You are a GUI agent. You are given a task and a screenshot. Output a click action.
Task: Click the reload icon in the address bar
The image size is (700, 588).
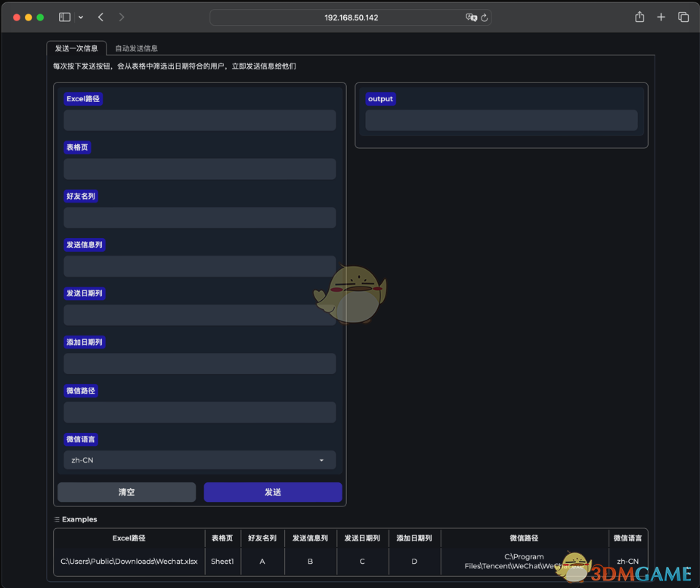[x=486, y=17]
